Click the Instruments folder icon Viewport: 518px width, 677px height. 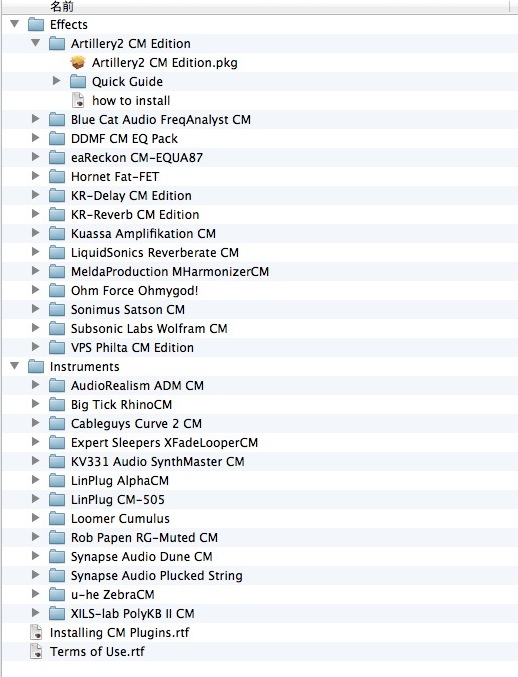36,367
